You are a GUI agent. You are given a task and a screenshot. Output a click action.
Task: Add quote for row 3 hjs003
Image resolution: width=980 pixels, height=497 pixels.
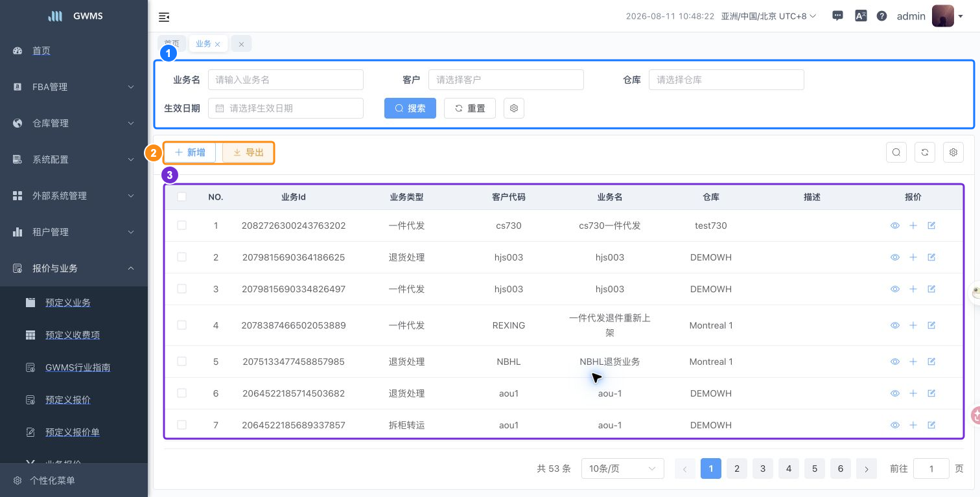tap(913, 289)
